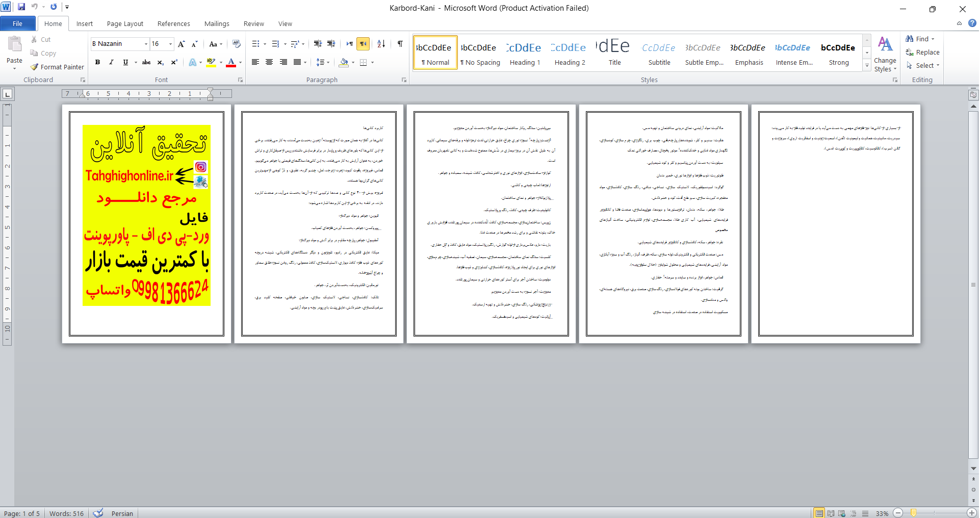This screenshot has height=518, width=980.
Task: Center the paragraph text
Action: coord(269,62)
